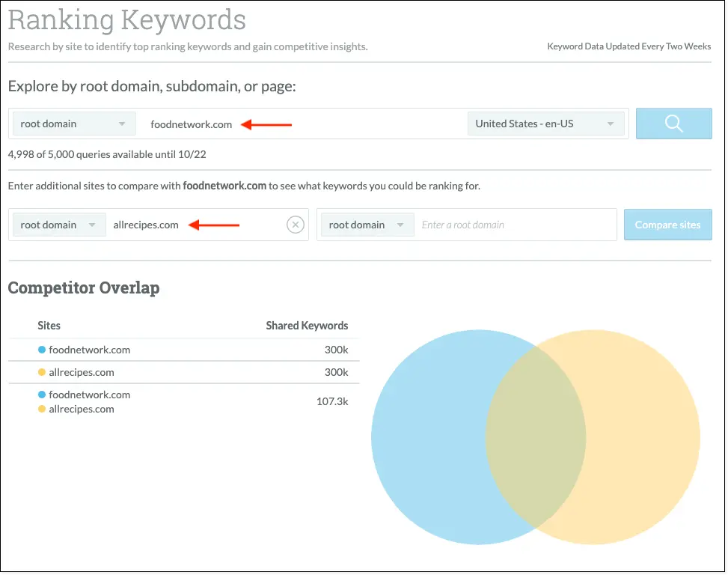Screen dimensions: 728x575
Task: Clear allrecipes.com using the X icon
Action: 295,224
